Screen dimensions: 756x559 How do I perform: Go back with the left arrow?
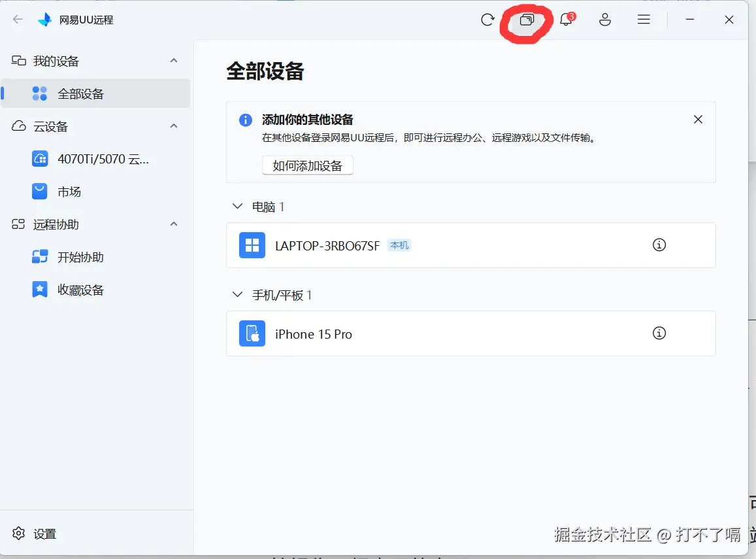18,20
